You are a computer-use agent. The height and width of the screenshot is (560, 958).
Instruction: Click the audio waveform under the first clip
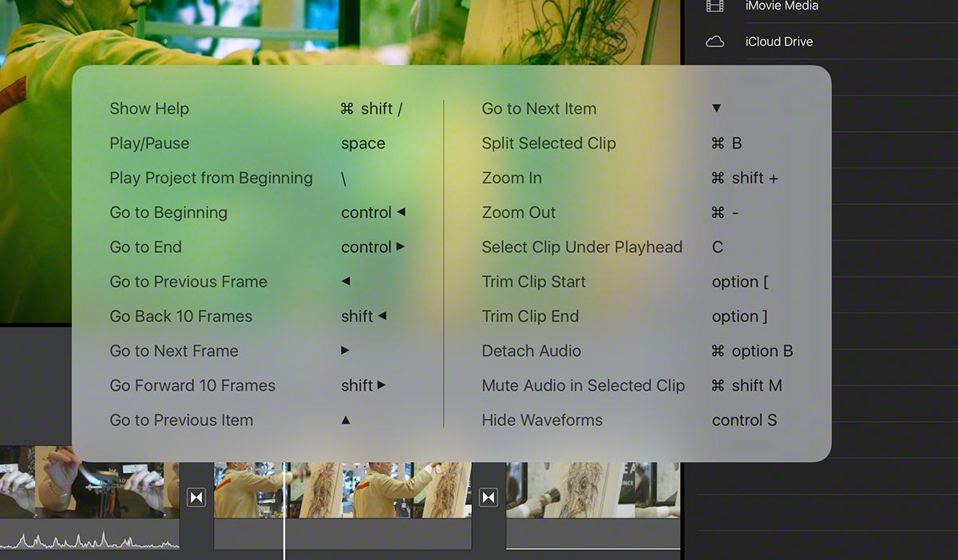pyautogui.click(x=89, y=540)
